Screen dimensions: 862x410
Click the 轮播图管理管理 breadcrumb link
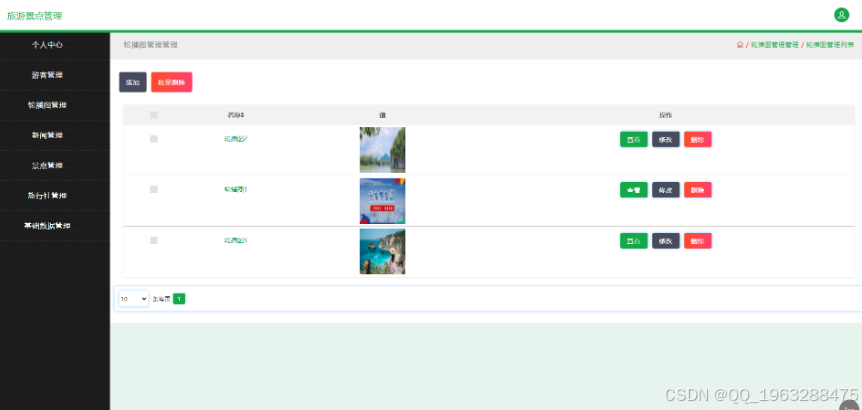(x=775, y=45)
